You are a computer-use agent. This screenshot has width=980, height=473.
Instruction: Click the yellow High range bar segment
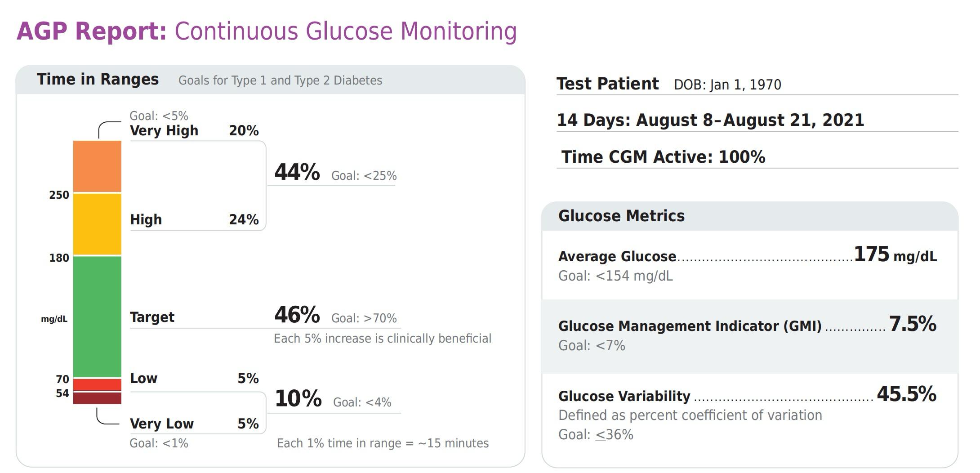(97, 224)
